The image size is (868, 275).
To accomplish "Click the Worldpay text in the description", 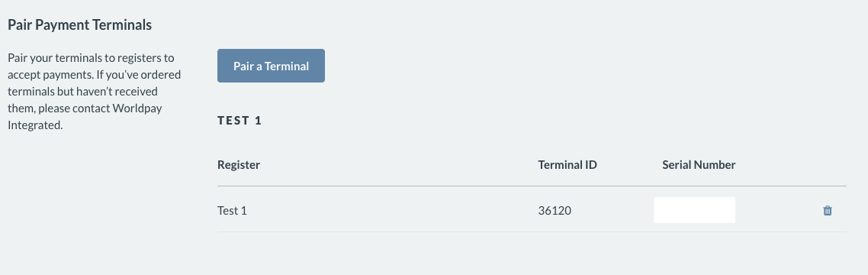I will tap(137, 108).
